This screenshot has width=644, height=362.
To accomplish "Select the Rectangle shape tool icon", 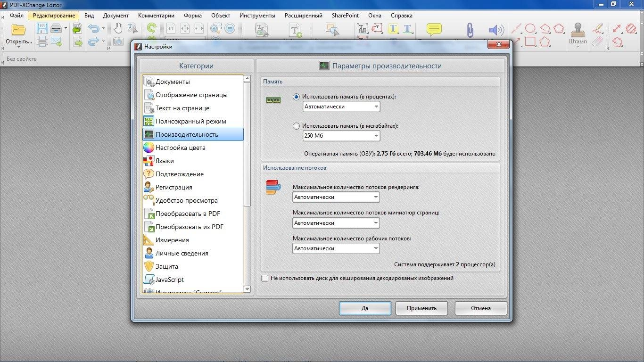I will pyautogui.click(x=530, y=41).
